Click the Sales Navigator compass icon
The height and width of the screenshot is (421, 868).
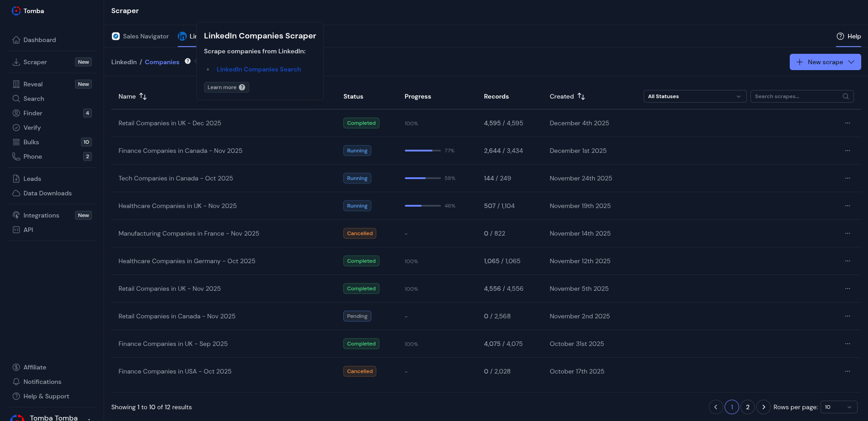point(116,36)
